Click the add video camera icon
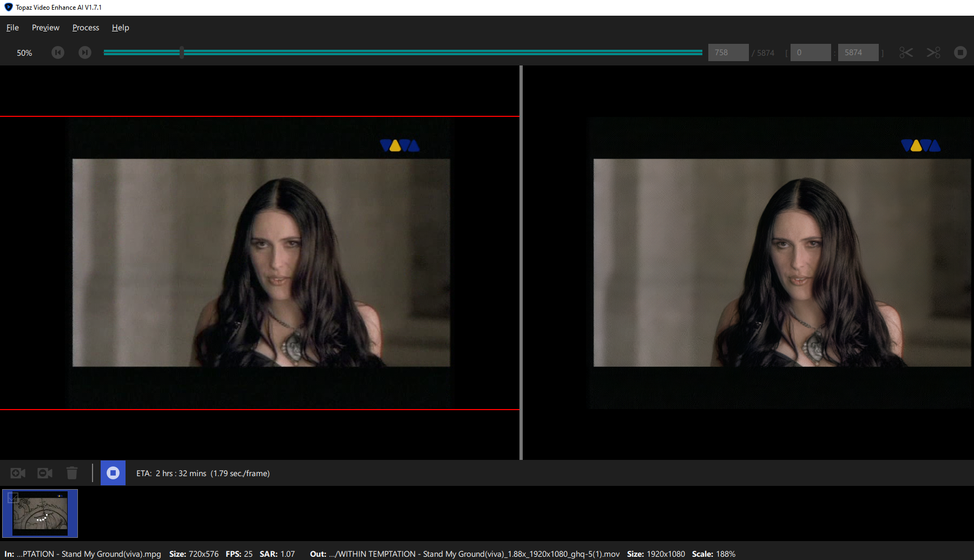This screenshot has height=560, width=974. point(18,473)
